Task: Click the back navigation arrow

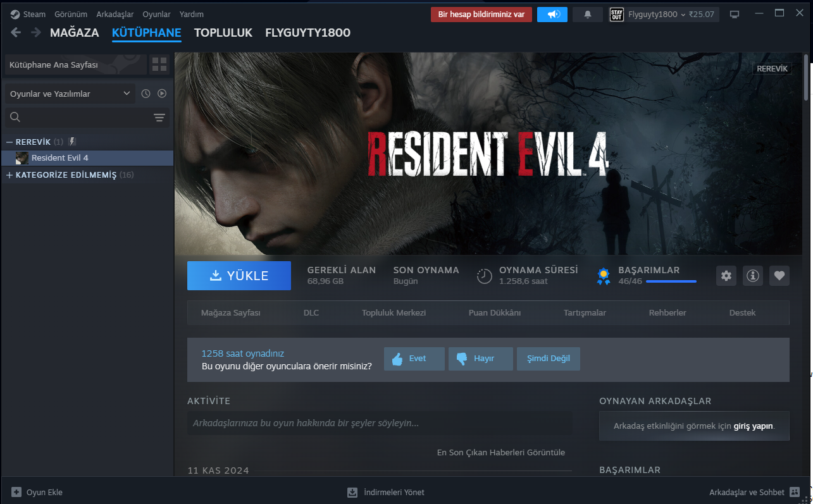Action: click(16, 33)
